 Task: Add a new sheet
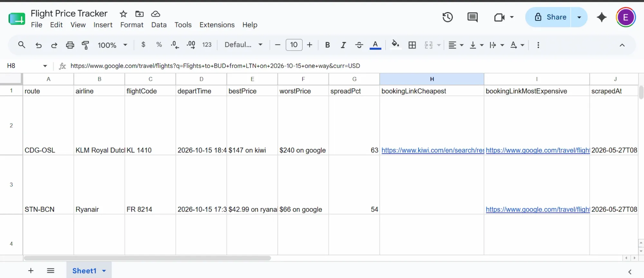click(31, 271)
